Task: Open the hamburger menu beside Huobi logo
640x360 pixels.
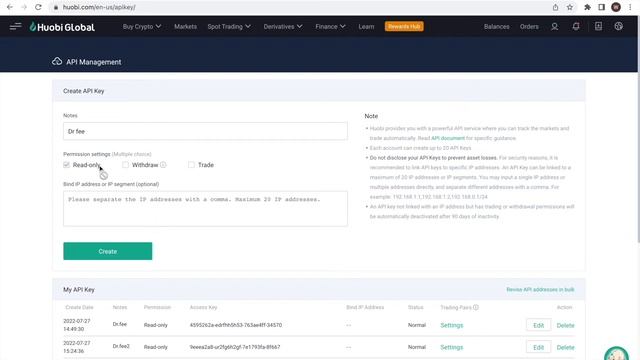Action: (16, 27)
